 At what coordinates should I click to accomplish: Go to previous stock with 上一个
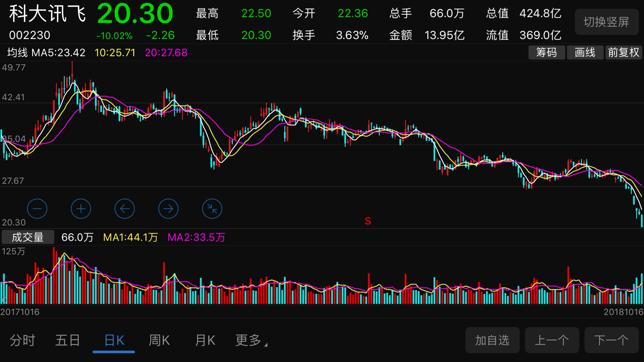pos(552,340)
